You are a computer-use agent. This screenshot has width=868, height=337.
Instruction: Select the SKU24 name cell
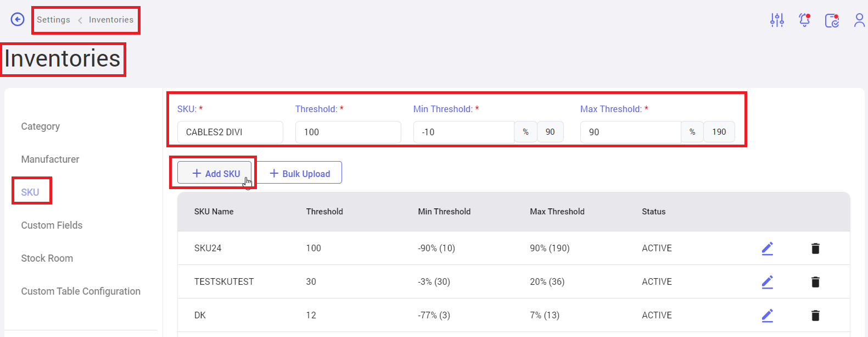click(x=208, y=248)
